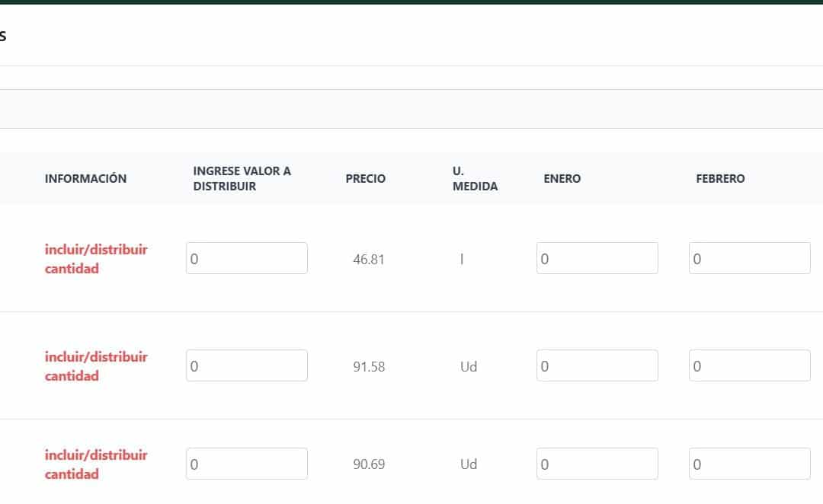This screenshot has height=504, width=823.
Task: Focus the ENERO field for the 91.58 row
Action: 597,366
